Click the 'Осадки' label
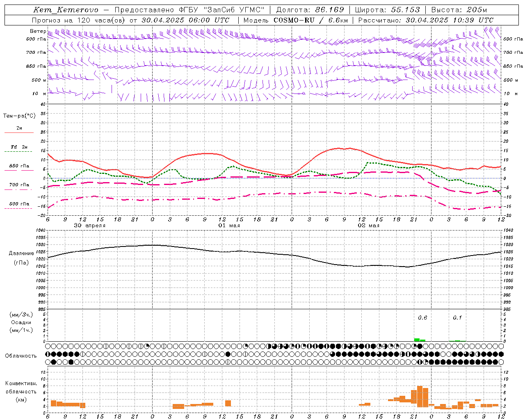This screenshot has height=420, width=525. tap(21, 322)
